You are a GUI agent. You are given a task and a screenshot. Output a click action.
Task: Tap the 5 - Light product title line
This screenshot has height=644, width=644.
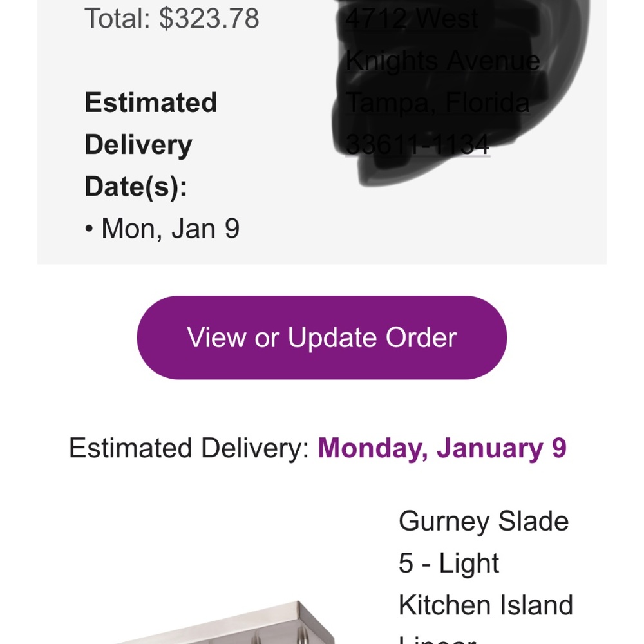449,563
